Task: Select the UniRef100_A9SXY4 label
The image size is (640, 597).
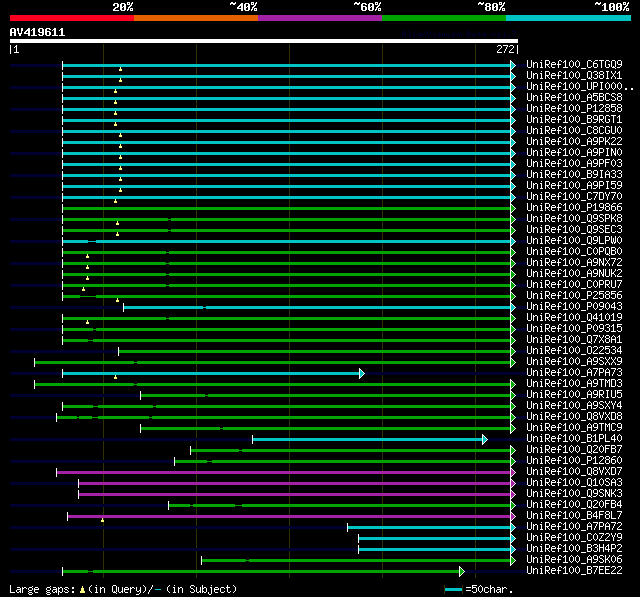Action: (574, 406)
